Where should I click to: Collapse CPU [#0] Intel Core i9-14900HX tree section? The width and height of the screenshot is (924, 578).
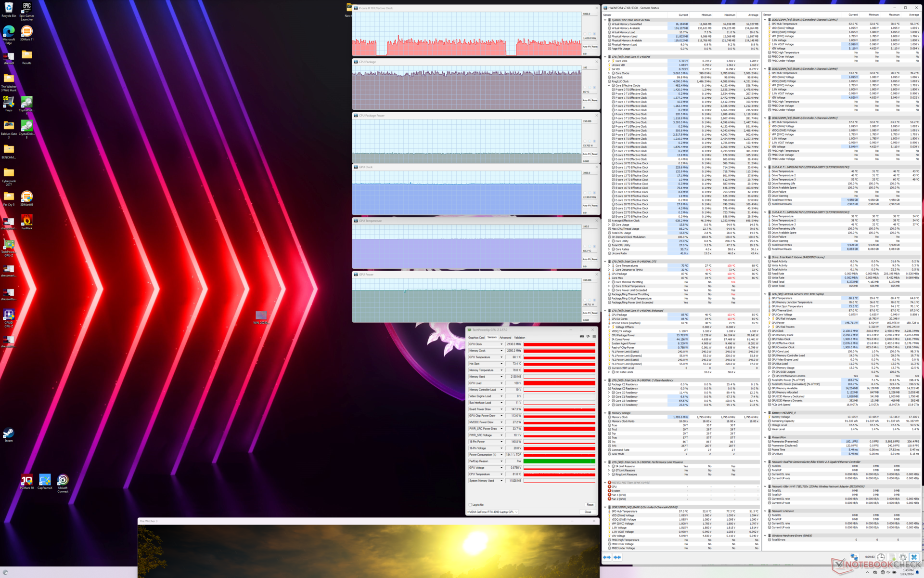click(x=605, y=57)
